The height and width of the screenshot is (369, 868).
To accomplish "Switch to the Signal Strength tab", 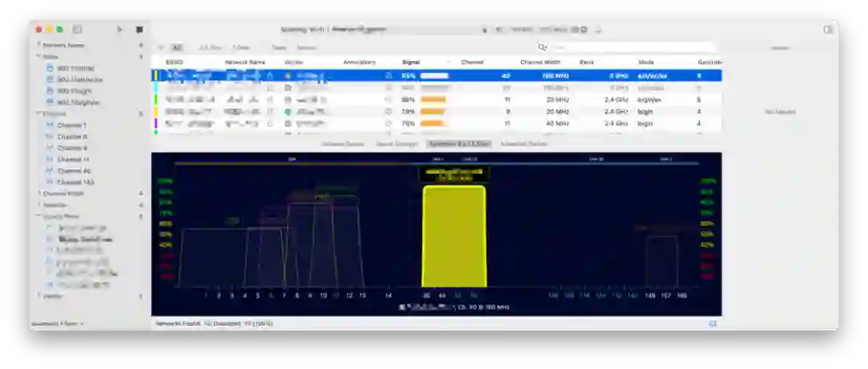I will coord(396,144).
